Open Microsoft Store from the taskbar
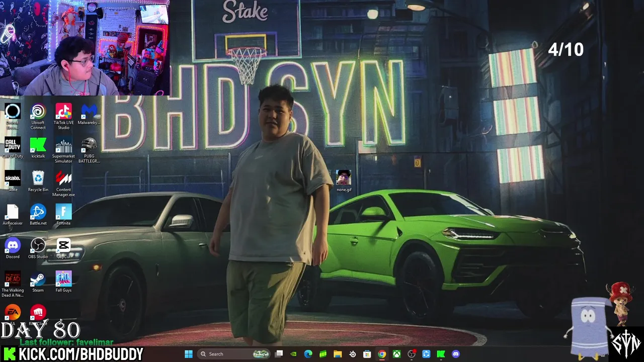The height and width of the screenshot is (362, 644). click(x=367, y=354)
